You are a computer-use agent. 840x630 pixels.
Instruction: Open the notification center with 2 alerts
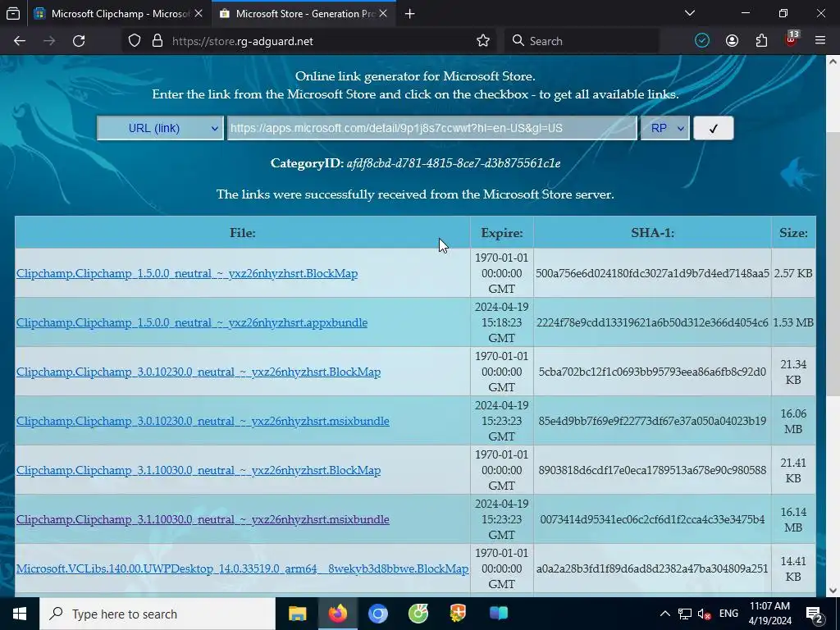815,614
